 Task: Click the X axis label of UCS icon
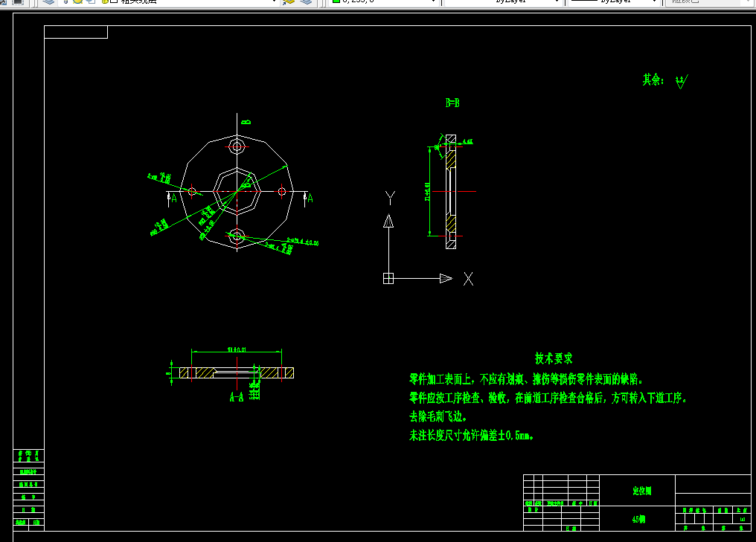pyautogui.click(x=468, y=279)
